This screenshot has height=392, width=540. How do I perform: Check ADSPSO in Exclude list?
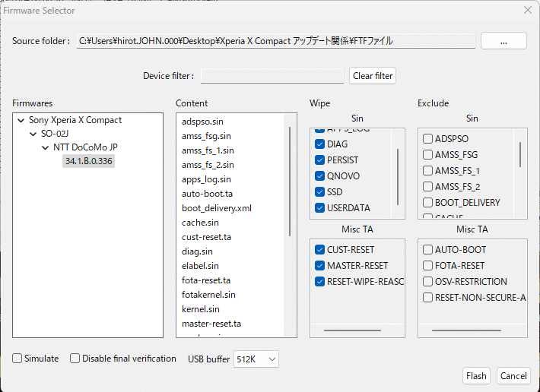pos(427,138)
